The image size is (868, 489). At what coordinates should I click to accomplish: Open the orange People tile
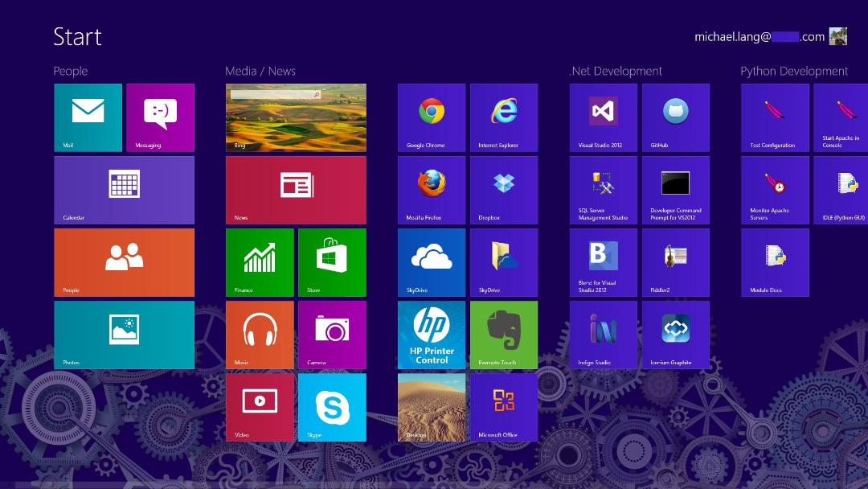point(124,262)
